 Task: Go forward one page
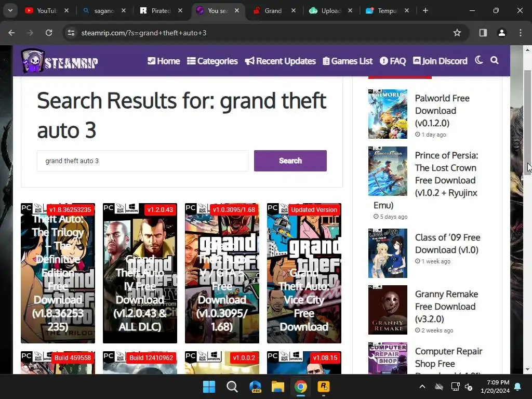tap(30, 33)
